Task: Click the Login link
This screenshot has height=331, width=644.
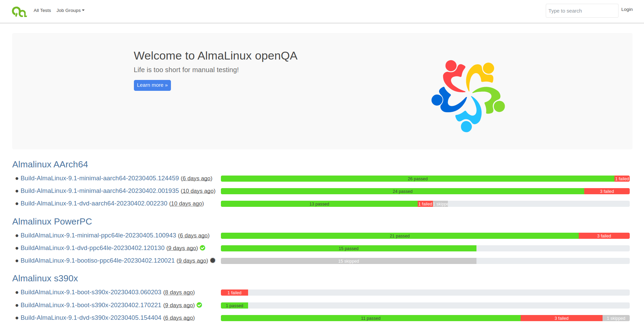Action: pyautogui.click(x=627, y=10)
